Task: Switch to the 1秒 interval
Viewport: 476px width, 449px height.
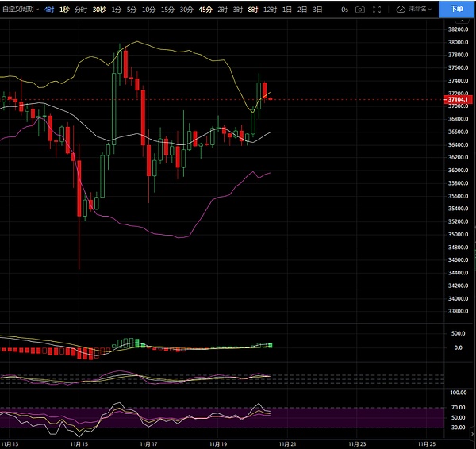Action: pos(66,10)
